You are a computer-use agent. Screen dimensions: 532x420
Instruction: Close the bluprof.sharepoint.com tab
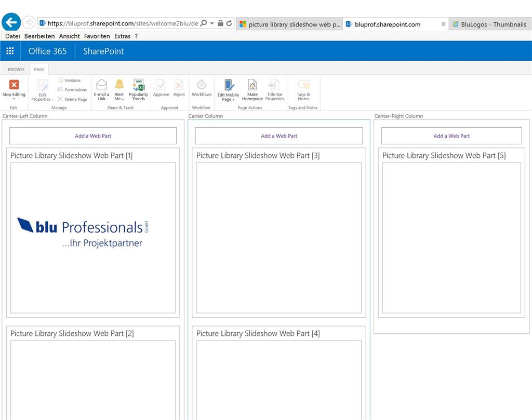click(x=443, y=24)
